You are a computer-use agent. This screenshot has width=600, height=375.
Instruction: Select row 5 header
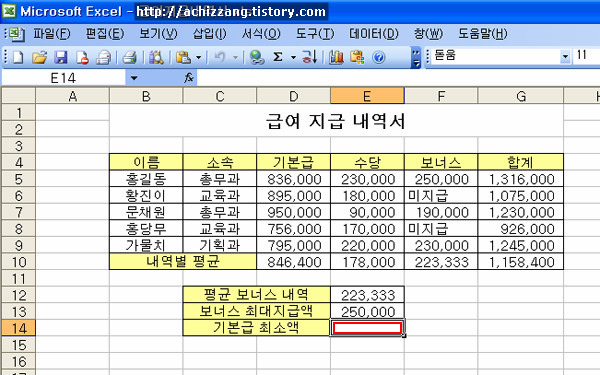18,179
